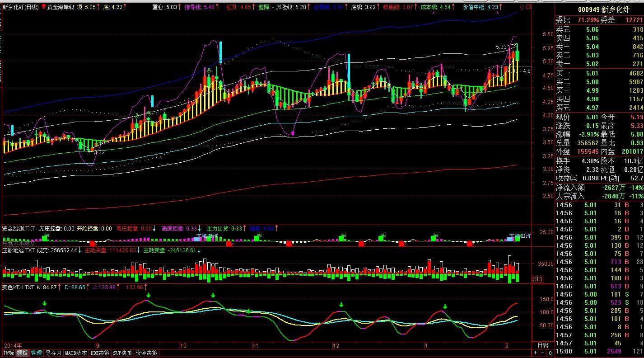Click the 换手 value 4.30%
644x358 pixels.
590,161
